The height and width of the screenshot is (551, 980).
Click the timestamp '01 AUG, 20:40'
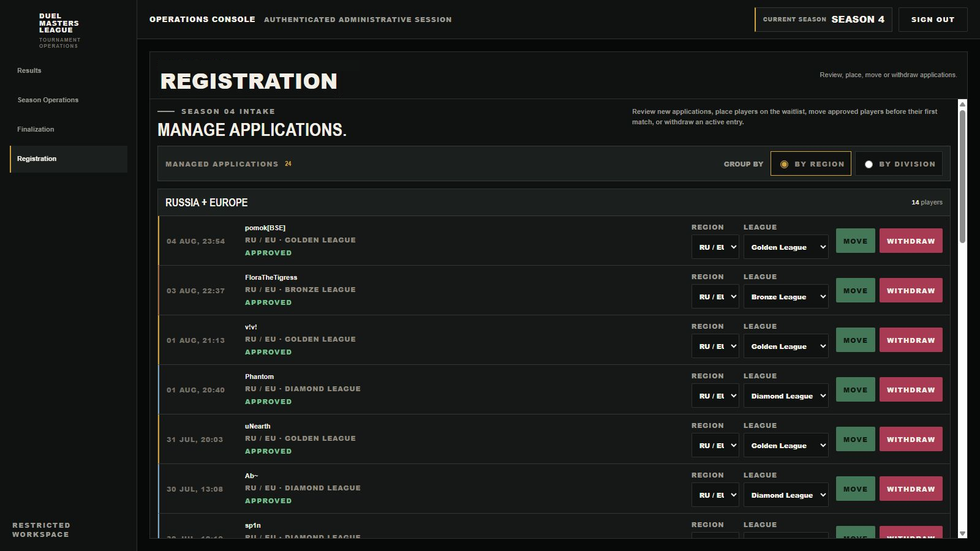(x=195, y=390)
